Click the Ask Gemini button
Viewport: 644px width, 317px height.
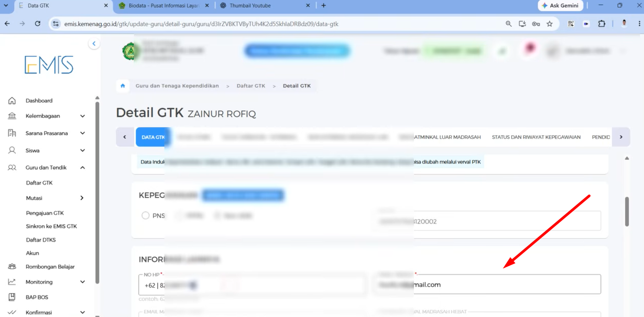560,6
